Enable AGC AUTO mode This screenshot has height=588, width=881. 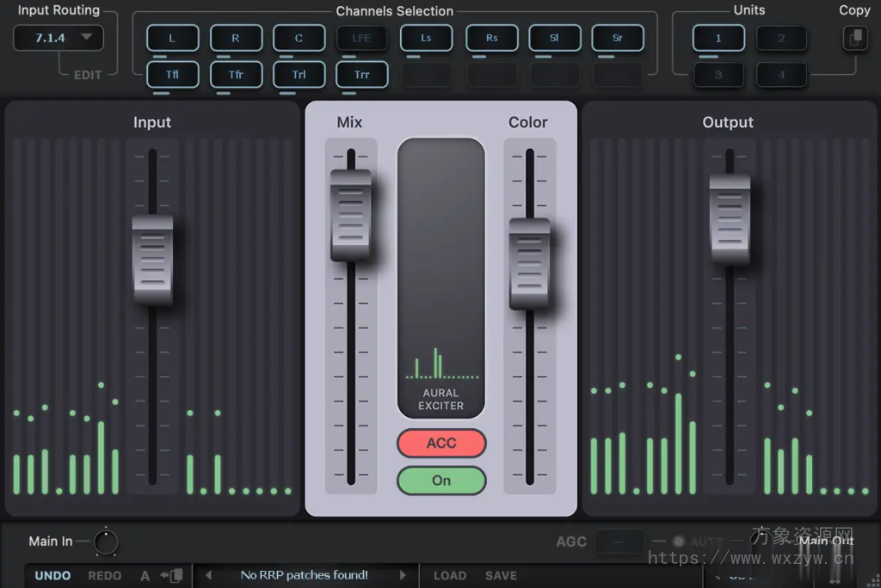[x=678, y=541]
